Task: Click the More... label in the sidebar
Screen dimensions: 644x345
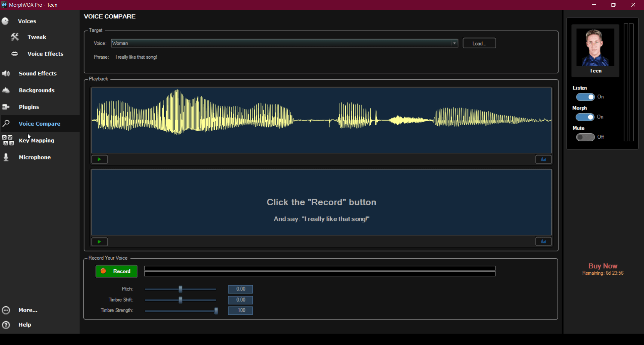Action: (28, 310)
